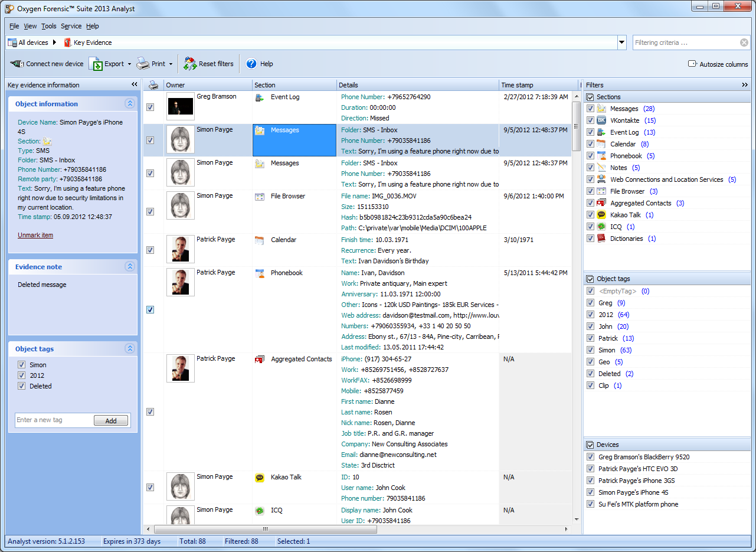Click the Connect new device icon

17,64
